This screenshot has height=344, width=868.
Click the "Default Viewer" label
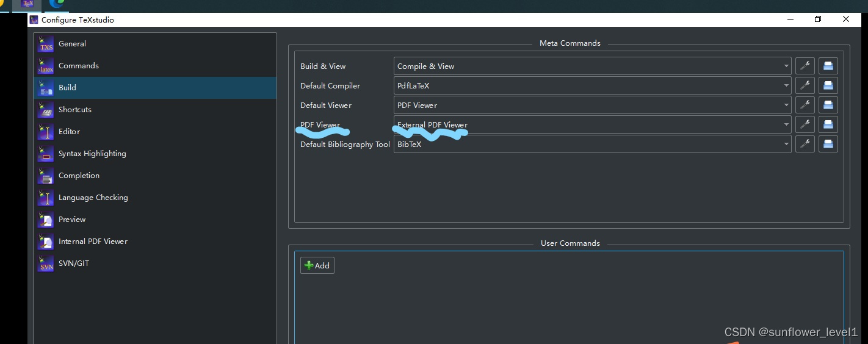[326, 106]
